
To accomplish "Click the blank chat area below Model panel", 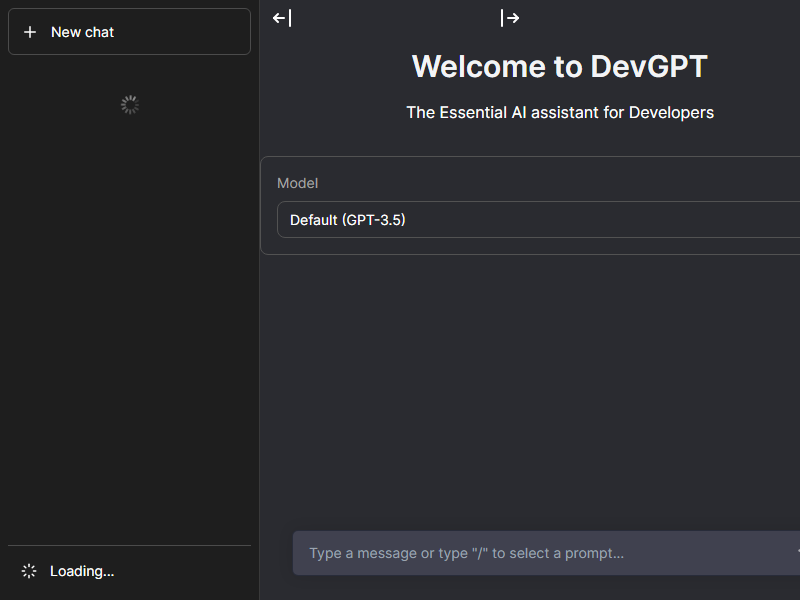I will pos(530,390).
